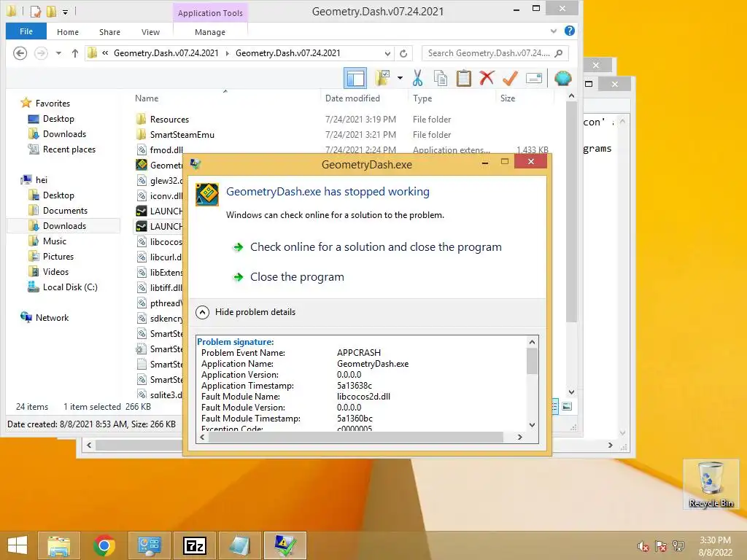This screenshot has width=747, height=560.
Task: Select the glew32 file row
Action: [159, 181]
